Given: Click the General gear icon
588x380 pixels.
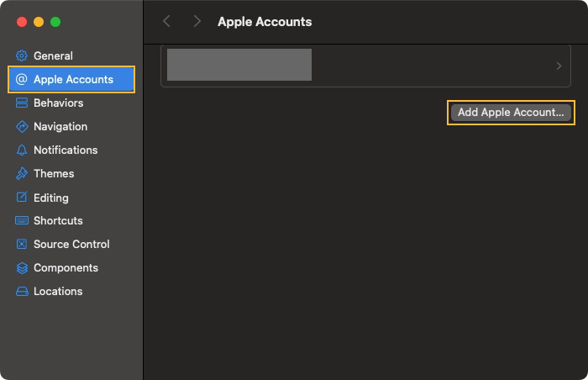Looking at the screenshot, I should click(x=21, y=55).
